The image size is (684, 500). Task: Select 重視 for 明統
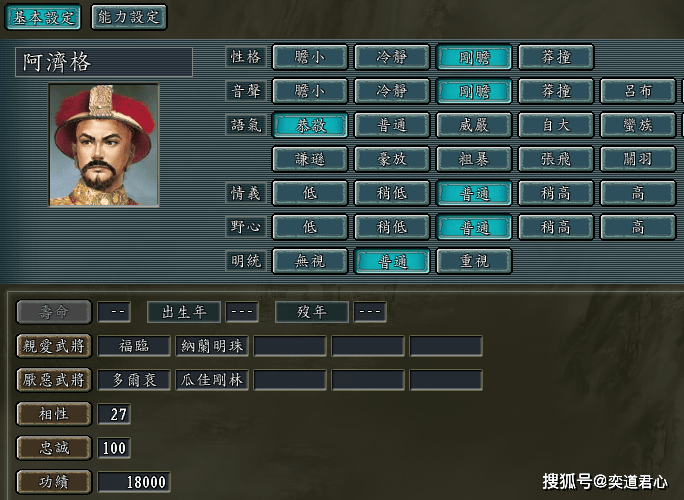(x=474, y=261)
